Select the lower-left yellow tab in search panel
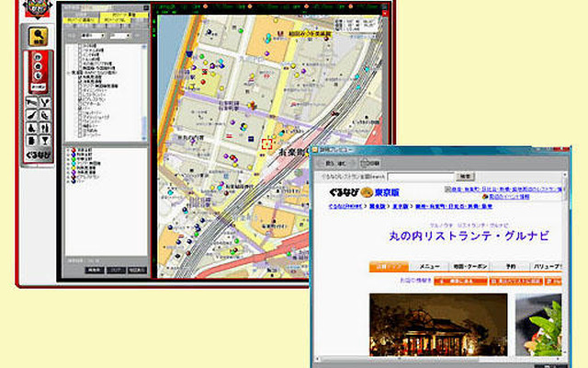The width and height of the screenshot is (588, 368). pos(80,20)
